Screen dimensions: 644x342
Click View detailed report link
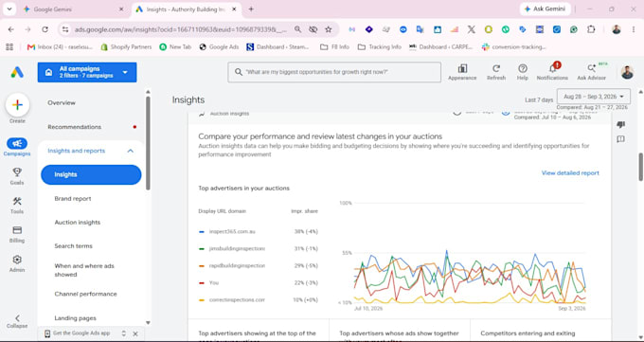570,173
